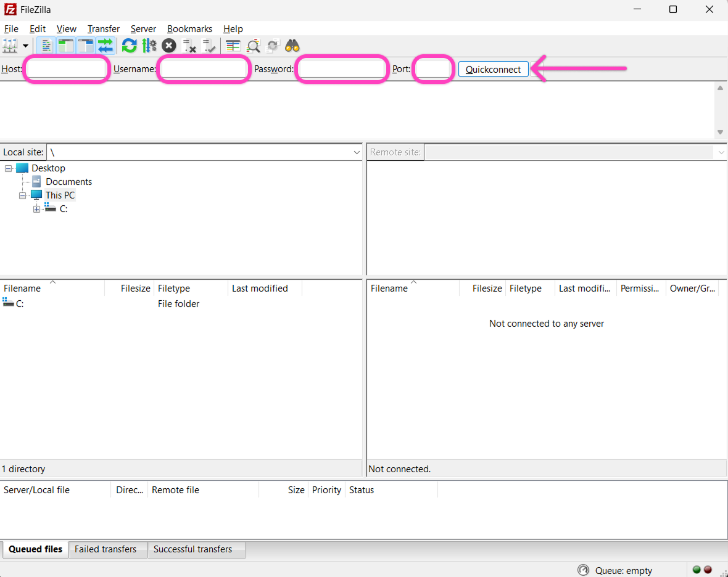Toggle the message log display
728x577 pixels.
[x=46, y=46]
